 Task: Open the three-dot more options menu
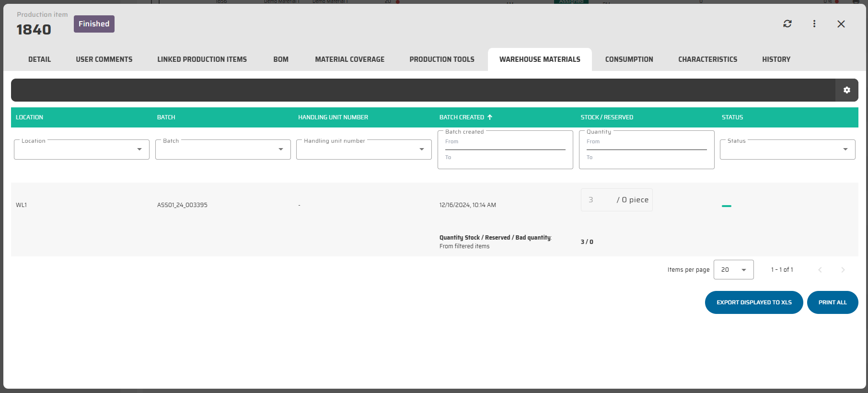[814, 24]
